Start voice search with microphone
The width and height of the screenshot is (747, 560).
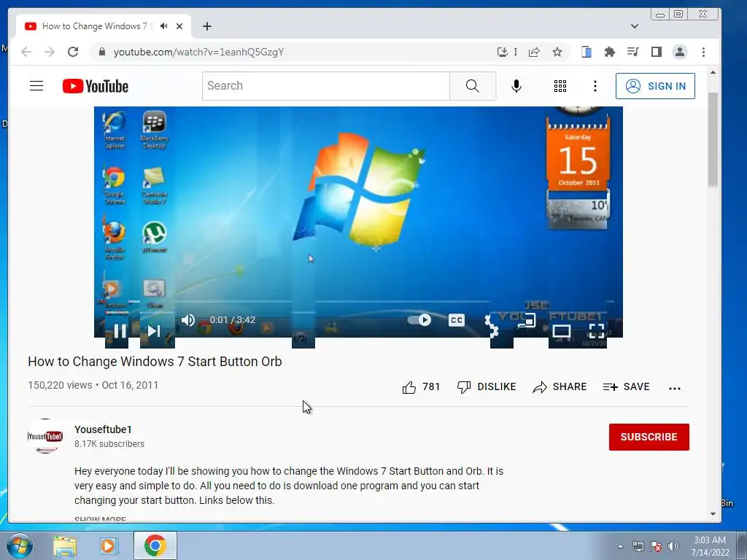click(516, 86)
